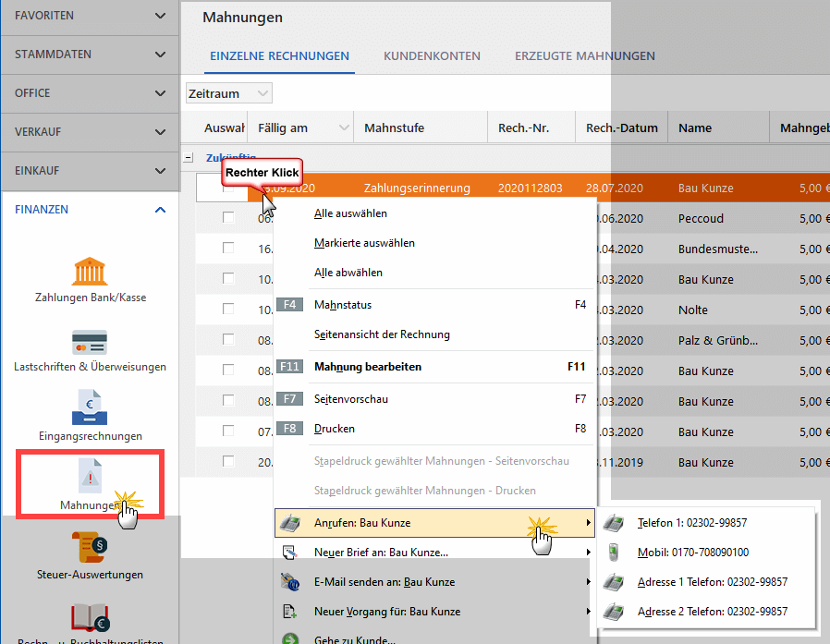This screenshot has width=830, height=644.
Task: Select invoice number 2020112803 cell
Action: pyautogui.click(x=531, y=188)
